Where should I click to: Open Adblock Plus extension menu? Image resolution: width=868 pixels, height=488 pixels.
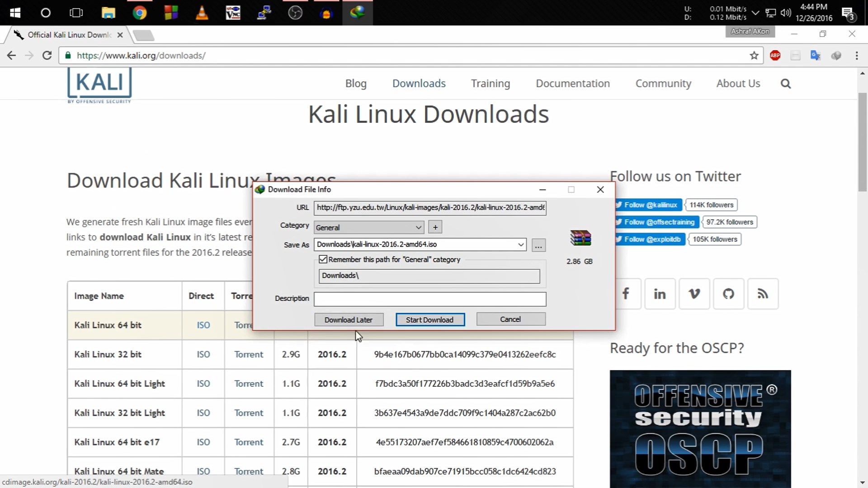[x=776, y=55]
